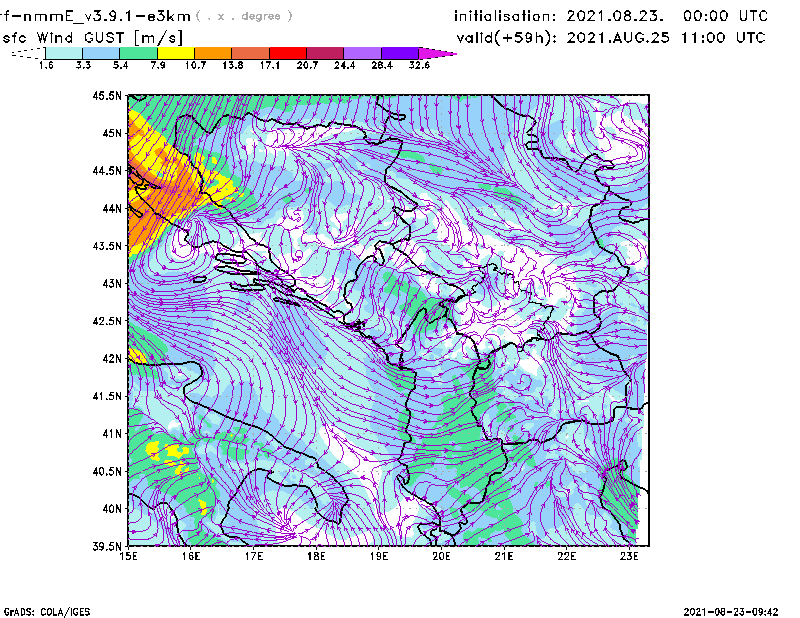Click the 22E longitude label
Screen dimensions: 800x618
(566, 556)
